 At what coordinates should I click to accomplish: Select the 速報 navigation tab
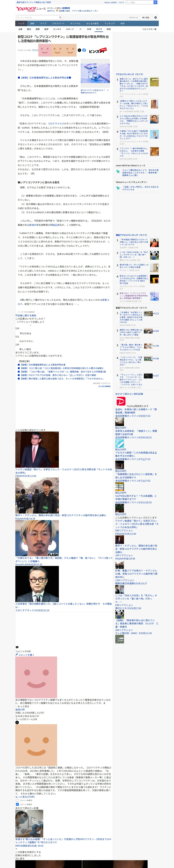pos(32,24)
